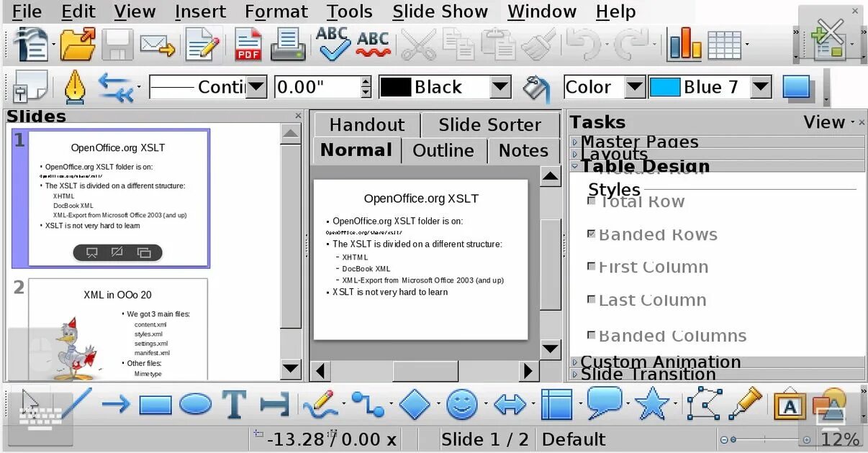868x453 pixels.
Task: Select the Basic Shapes diamond tool
Action: tap(415, 404)
